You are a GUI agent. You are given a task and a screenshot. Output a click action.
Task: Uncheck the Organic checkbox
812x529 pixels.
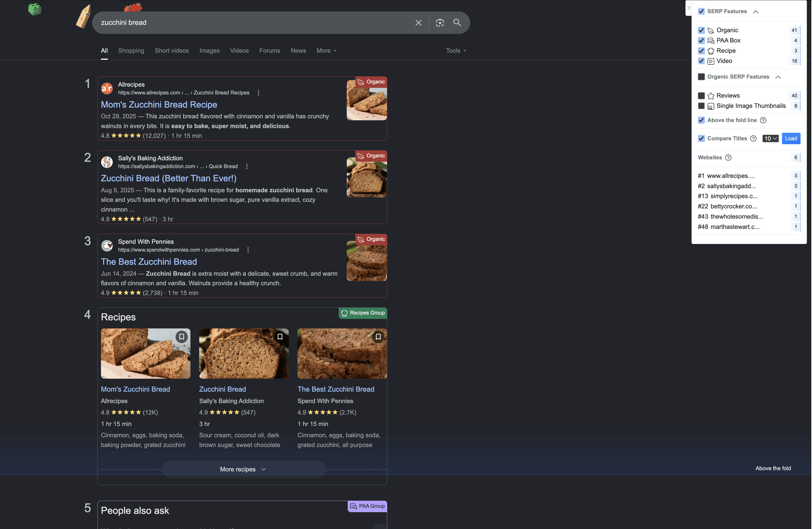tap(701, 30)
